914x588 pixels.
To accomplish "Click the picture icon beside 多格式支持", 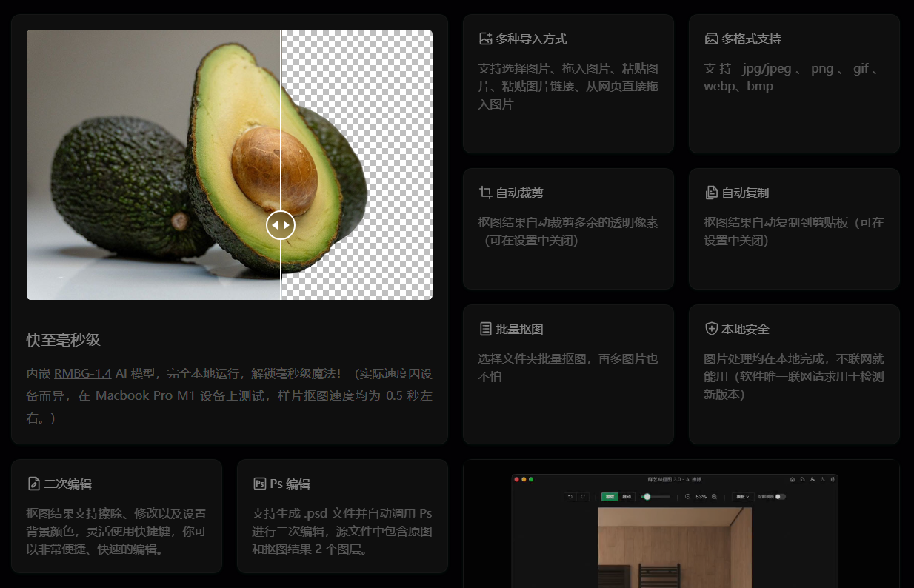I will coord(711,39).
